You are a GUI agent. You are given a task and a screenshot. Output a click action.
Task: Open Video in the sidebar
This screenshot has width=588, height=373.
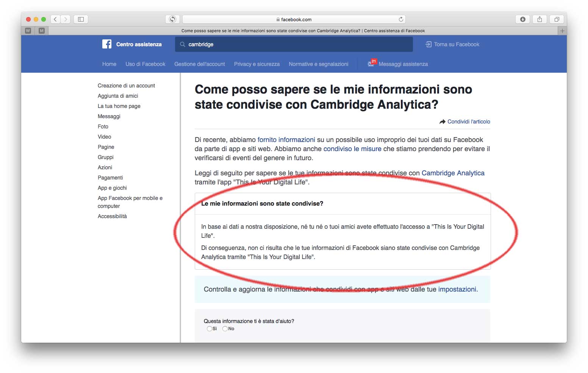[x=105, y=137]
